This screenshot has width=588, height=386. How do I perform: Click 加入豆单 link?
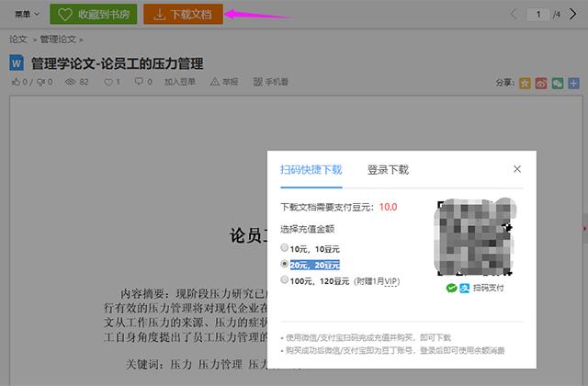180,82
